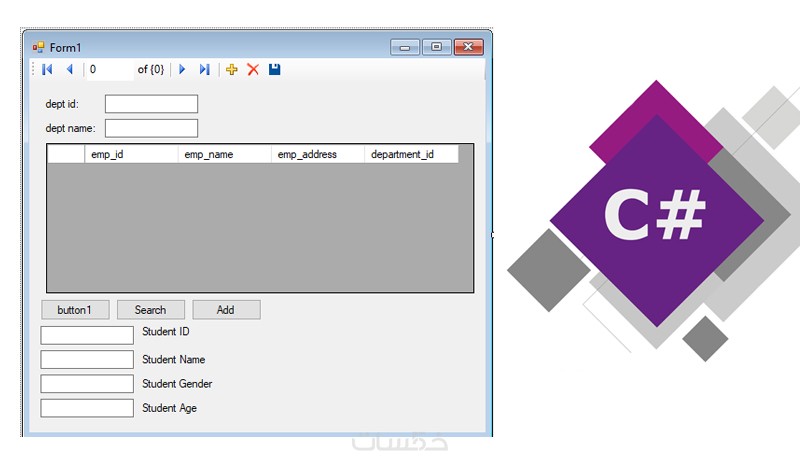Focus the dept id text box
Image resolution: width=800 pixels, height=460 pixels.
152,104
